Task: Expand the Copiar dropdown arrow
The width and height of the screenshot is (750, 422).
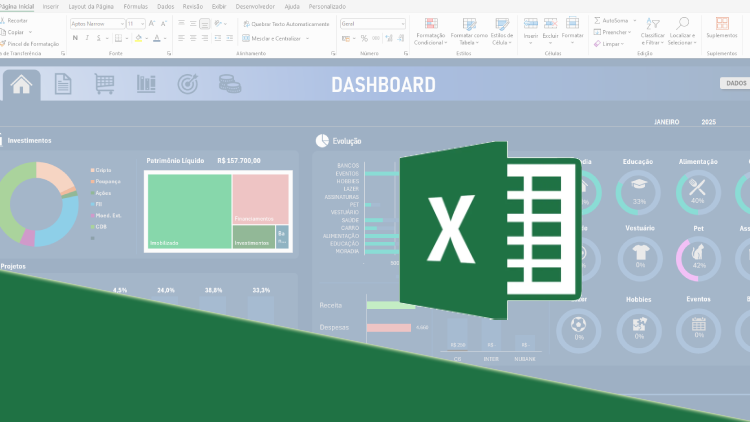Action: [30, 32]
